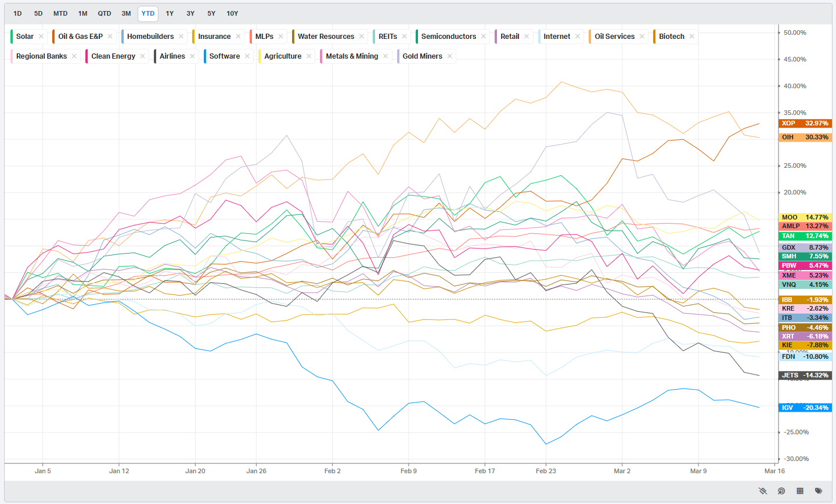Remove the Metals & Mining series

[x=385, y=56]
